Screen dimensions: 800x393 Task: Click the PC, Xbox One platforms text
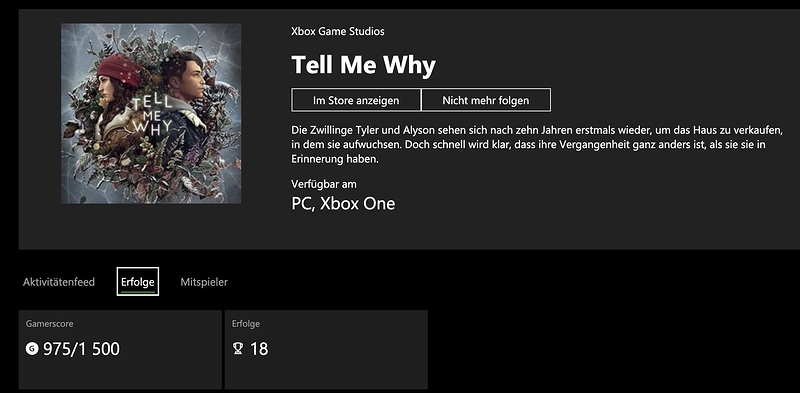(x=343, y=204)
